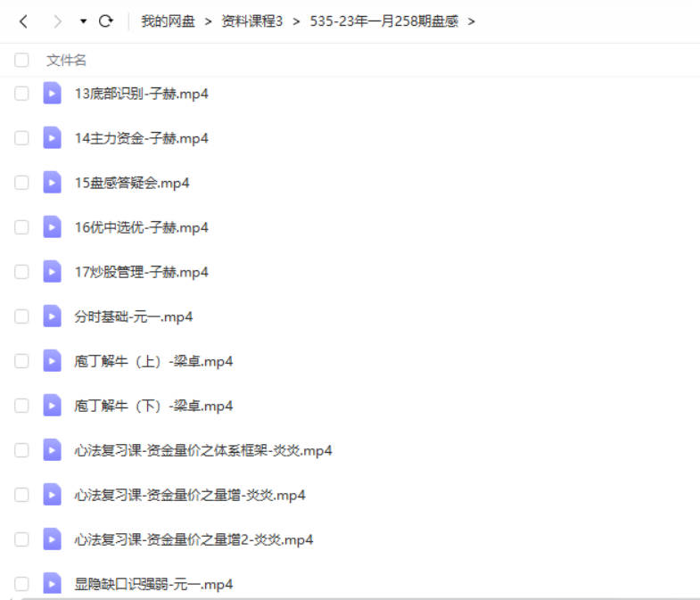Select file name 心法复习课-资金量价之体系框架-炎炎.mp4

(203, 451)
